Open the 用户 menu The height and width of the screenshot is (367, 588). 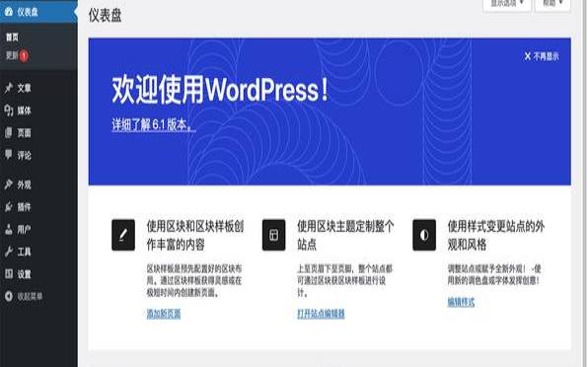[39, 229]
